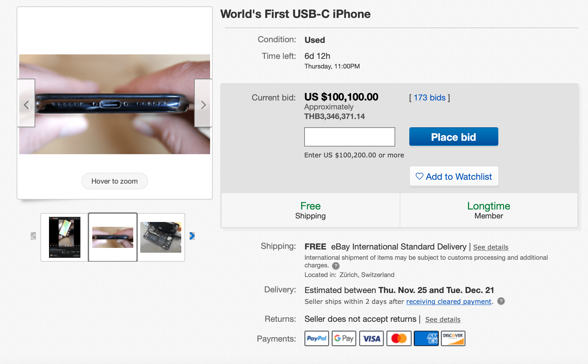588x364 pixels.
Task: Click the Discover card icon
Action: [x=453, y=338]
